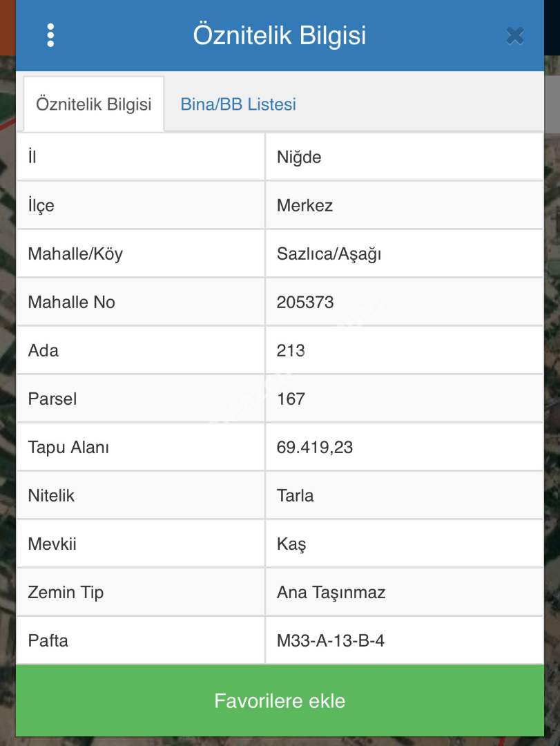560x746 pixels.
Task: Open the Bina/BB Listesi tab
Action: tap(238, 104)
